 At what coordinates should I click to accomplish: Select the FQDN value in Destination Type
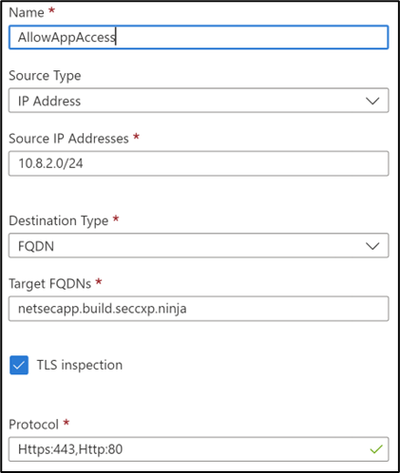[x=36, y=246]
